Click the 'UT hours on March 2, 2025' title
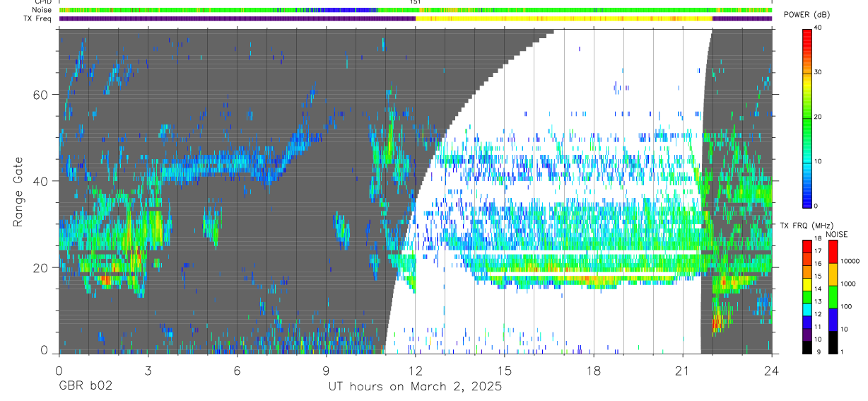The width and height of the screenshot is (868, 401). click(415, 387)
